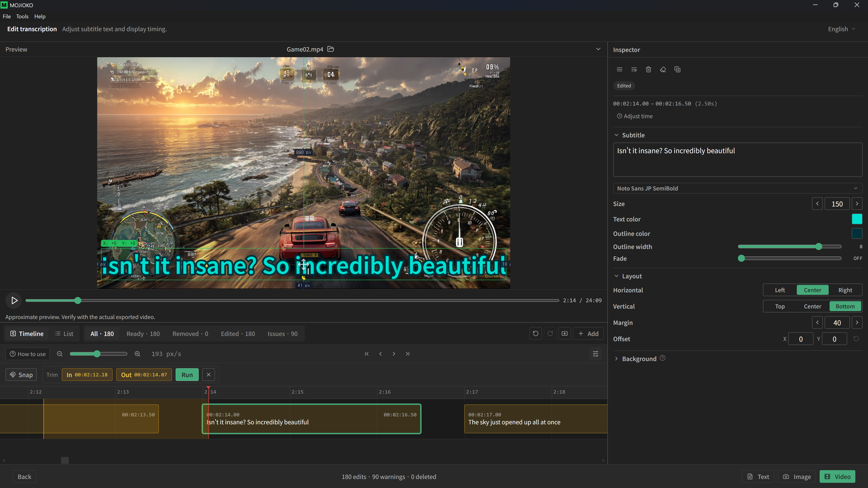Open the File menu
This screenshot has height=488, width=868.
pos(7,16)
